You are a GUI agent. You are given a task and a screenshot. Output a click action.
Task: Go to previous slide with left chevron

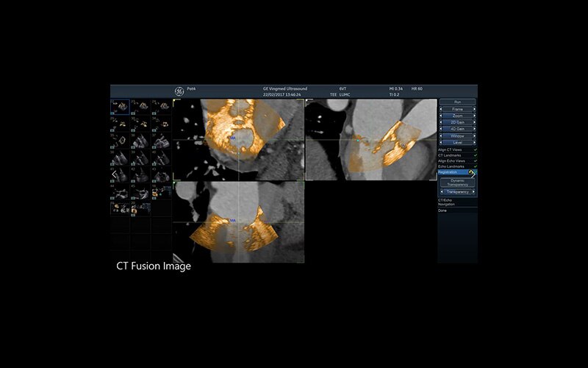tap(115, 174)
